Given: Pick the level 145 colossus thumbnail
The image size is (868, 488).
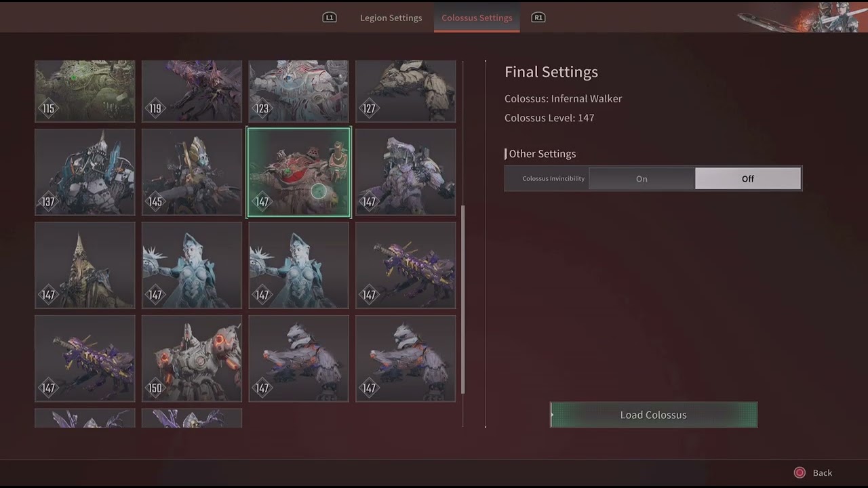Looking at the screenshot, I should 192,172.
